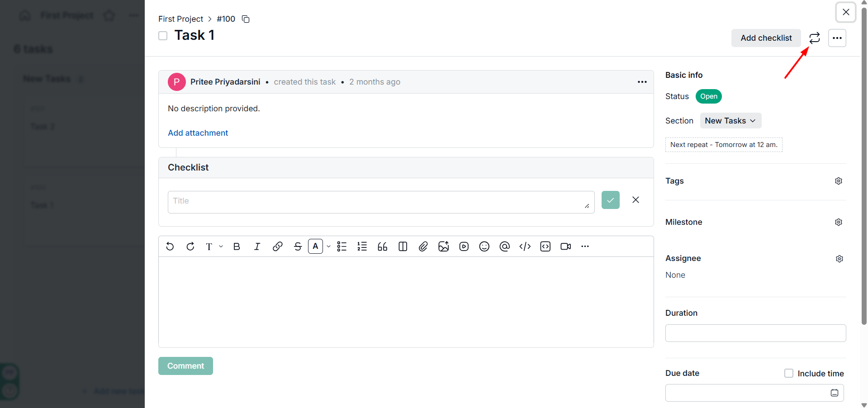Open the task more options menu

click(x=837, y=38)
